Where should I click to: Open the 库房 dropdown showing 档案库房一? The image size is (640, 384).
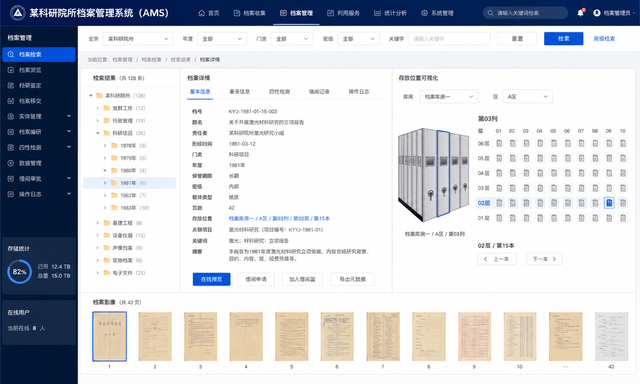(449, 97)
